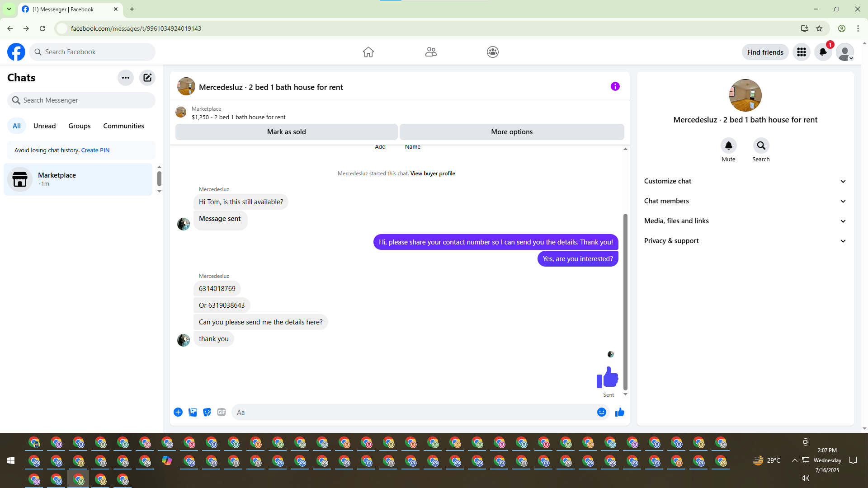Click the large thumbs-up sent message
Screen dimensions: 868x488
607,377
